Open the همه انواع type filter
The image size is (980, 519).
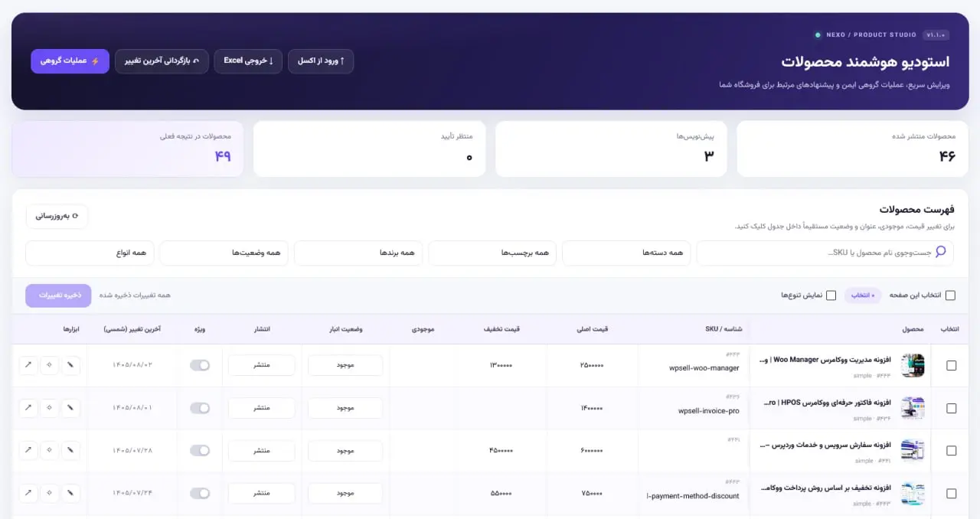[90, 253]
